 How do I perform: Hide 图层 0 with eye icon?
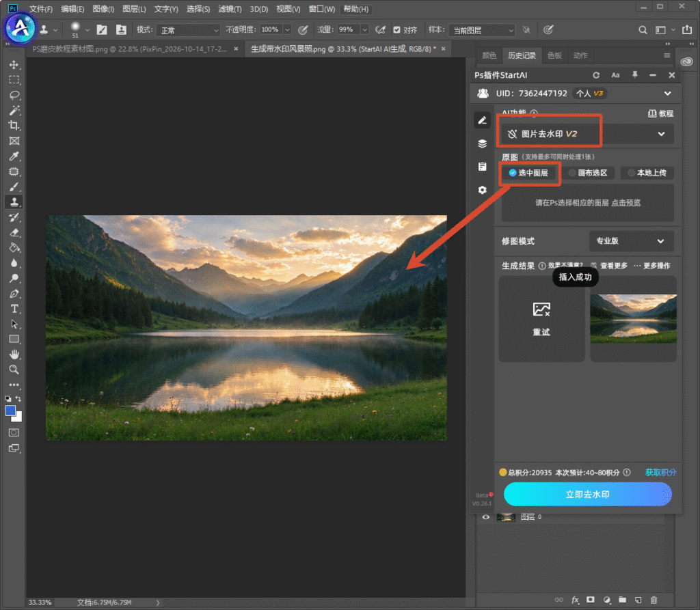(486, 517)
